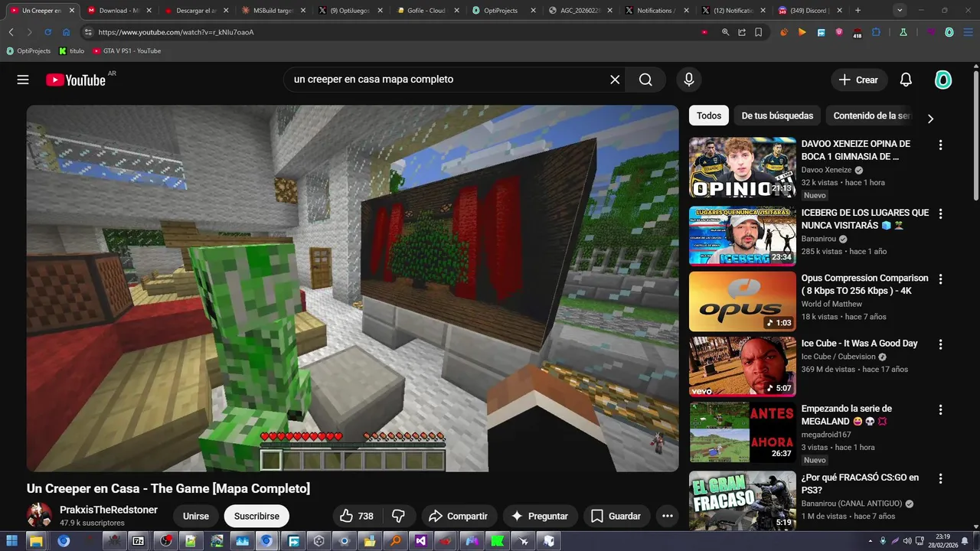Clear the search box text

coord(614,80)
